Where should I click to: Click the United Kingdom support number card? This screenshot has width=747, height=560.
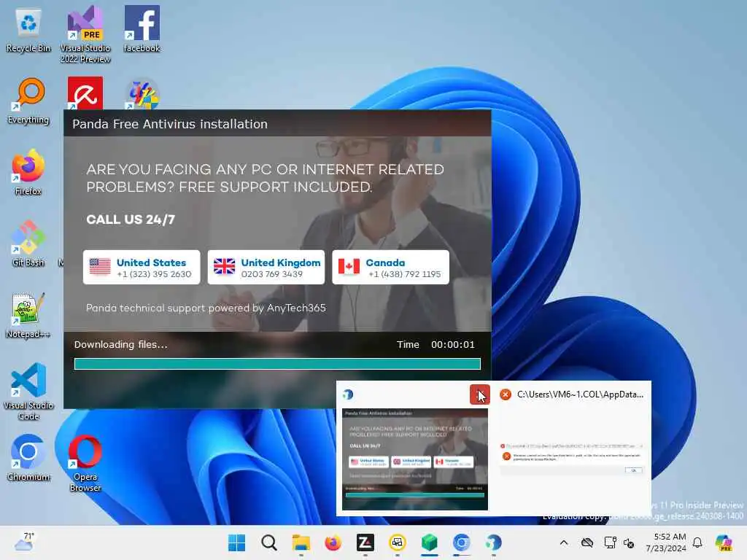(x=266, y=267)
